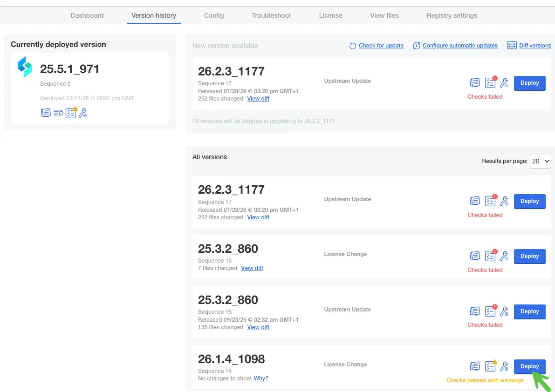Edit config of deployed version 25.5.1_971

(x=83, y=113)
